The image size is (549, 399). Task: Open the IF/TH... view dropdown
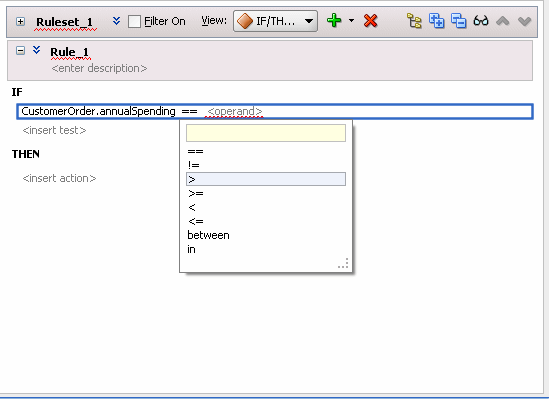tap(276, 21)
